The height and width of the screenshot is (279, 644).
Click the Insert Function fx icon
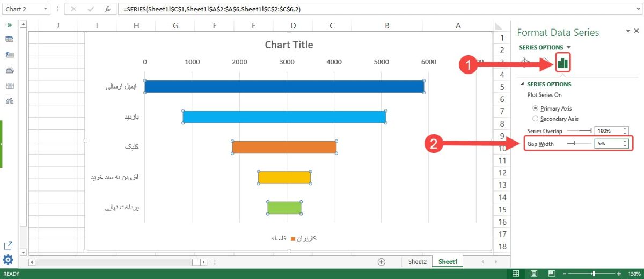point(107,9)
